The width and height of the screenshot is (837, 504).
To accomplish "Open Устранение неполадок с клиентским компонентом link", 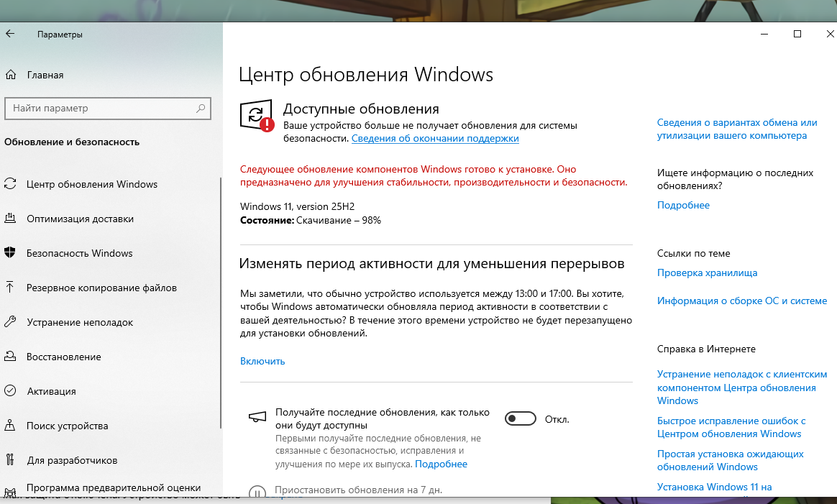I will coord(741,388).
